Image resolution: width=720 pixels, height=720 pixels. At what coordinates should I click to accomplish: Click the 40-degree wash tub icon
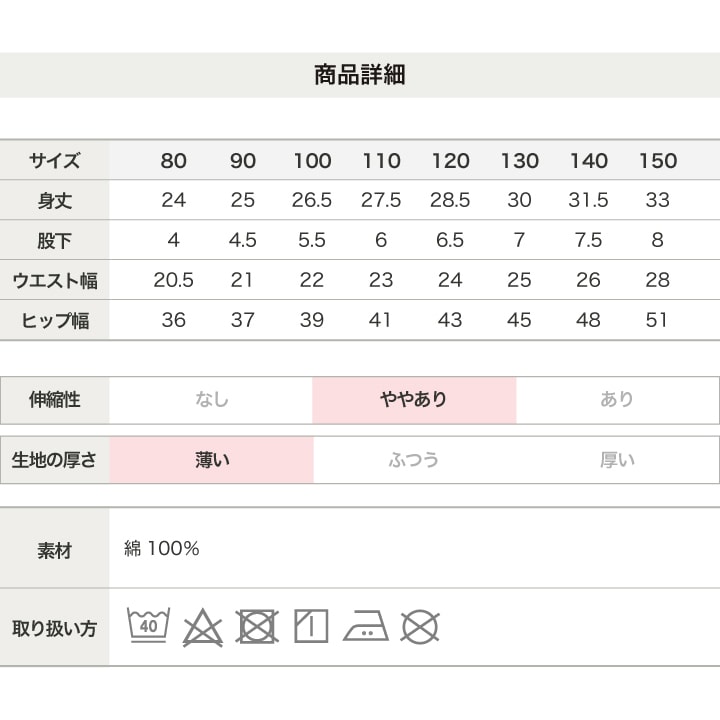click(148, 627)
